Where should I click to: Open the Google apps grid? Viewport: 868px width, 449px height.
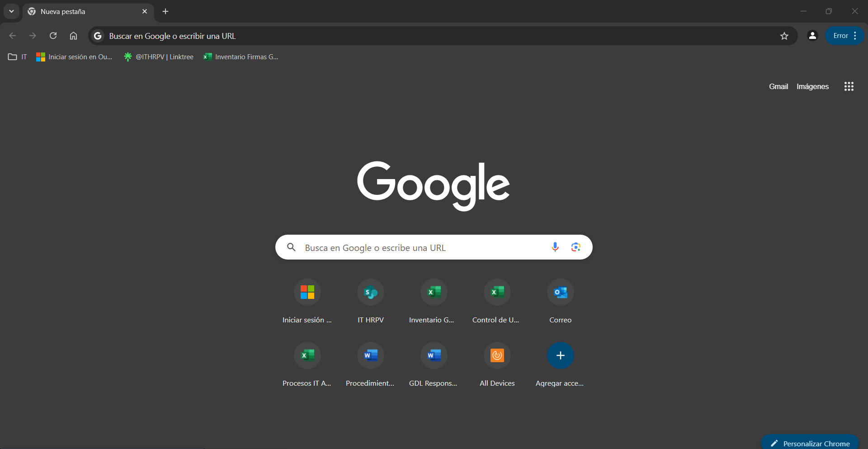849,86
